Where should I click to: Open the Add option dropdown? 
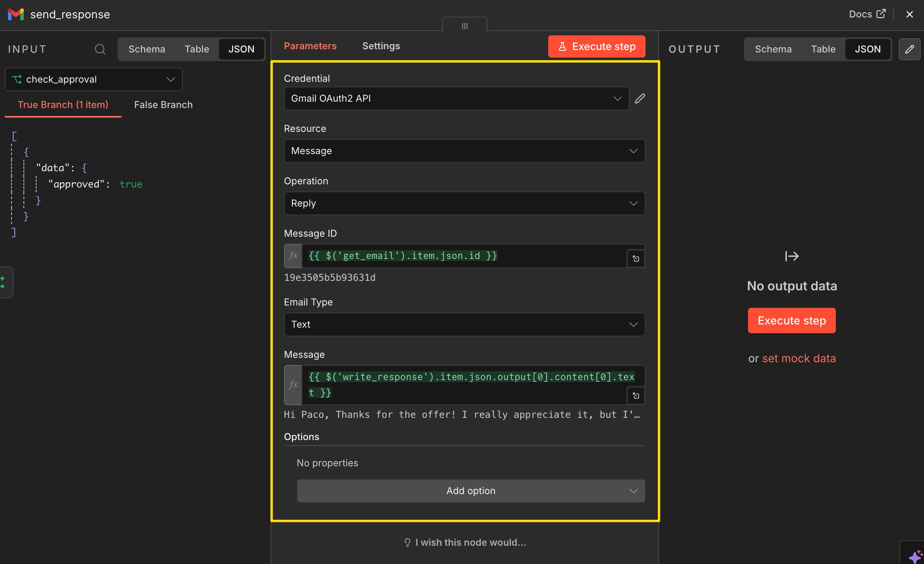tap(471, 491)
